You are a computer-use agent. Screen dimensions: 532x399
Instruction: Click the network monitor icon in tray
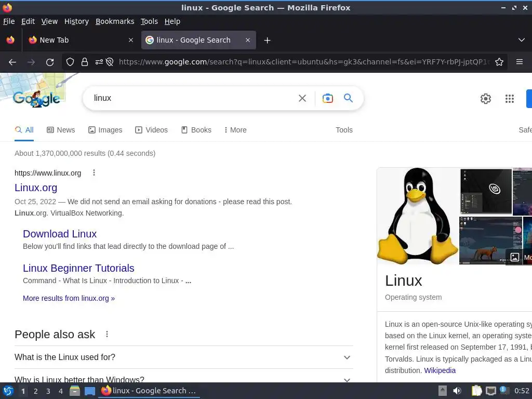click(x=490, y=391)
